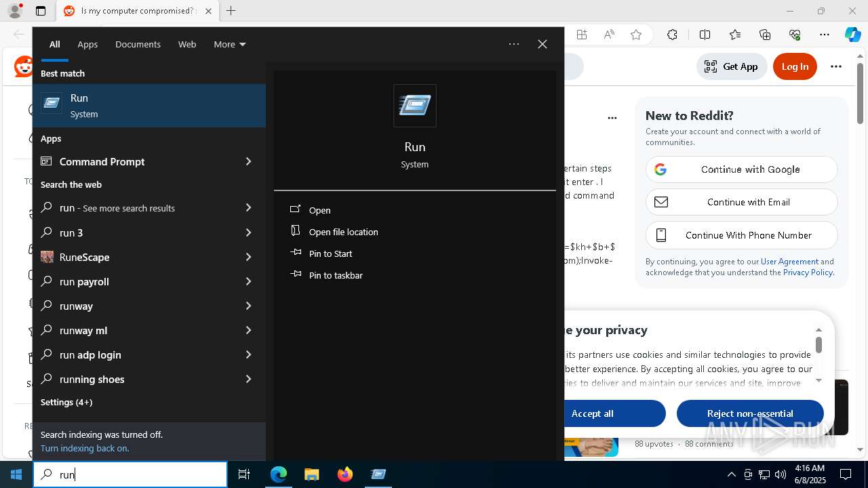Expand the More filter dropdown

tap(230, 44)
